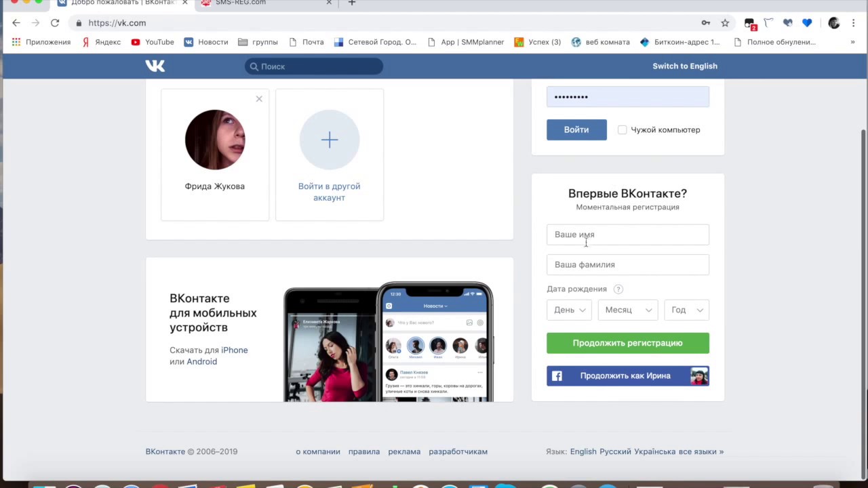This screenshot has width=868, height=488.
Task: Click the Ваше имя input field
Action: click(628, 235)
